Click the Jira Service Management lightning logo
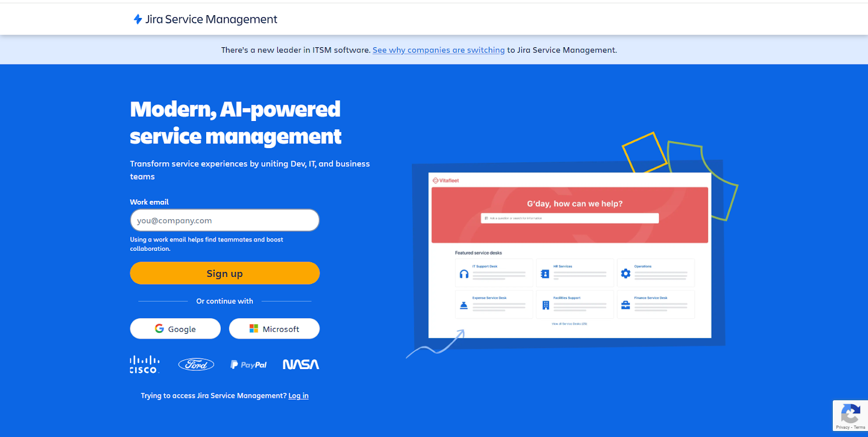The image size is (868, 437). (x=138, y=20)
